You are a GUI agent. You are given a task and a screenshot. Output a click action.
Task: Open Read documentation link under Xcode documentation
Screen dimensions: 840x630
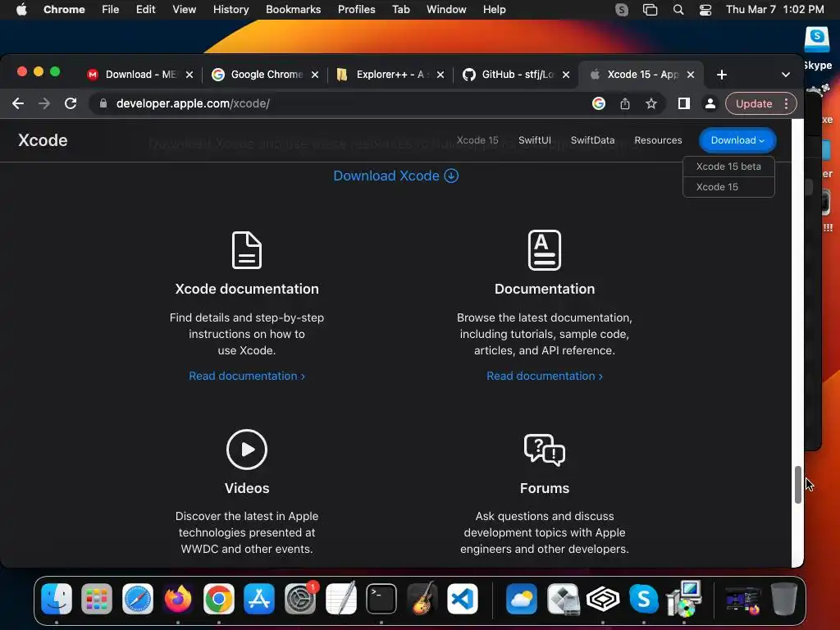tap(247, 376)
